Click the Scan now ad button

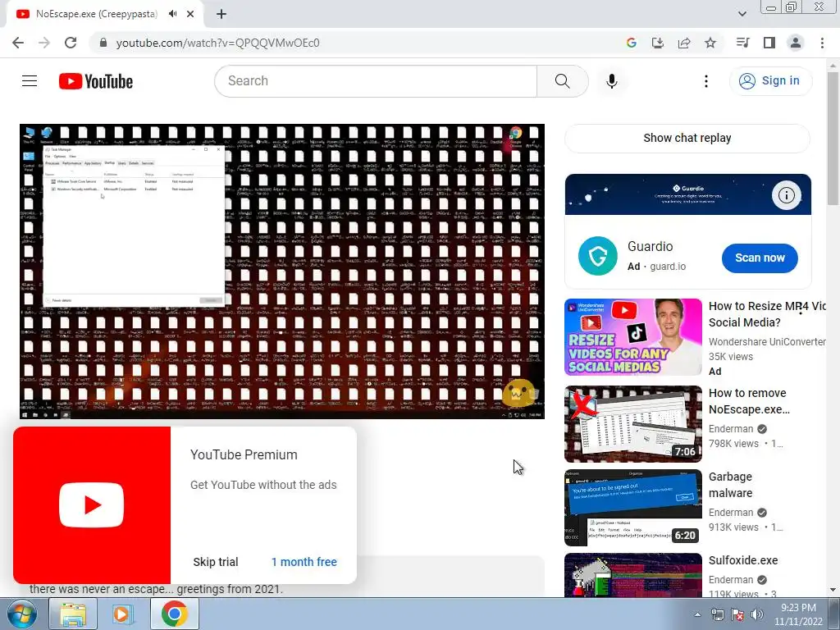[x=760, y=258]
